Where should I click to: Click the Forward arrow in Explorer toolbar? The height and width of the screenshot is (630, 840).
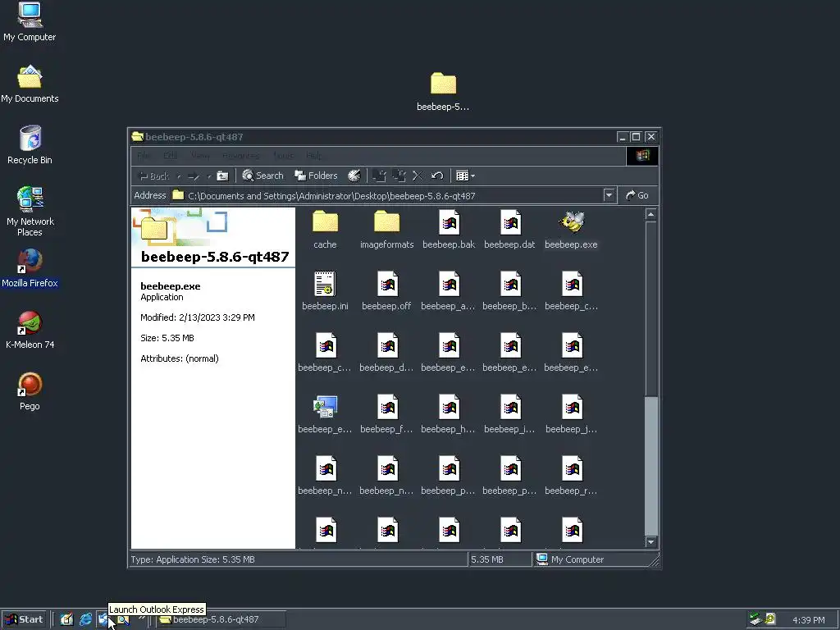tap(194, 176)
